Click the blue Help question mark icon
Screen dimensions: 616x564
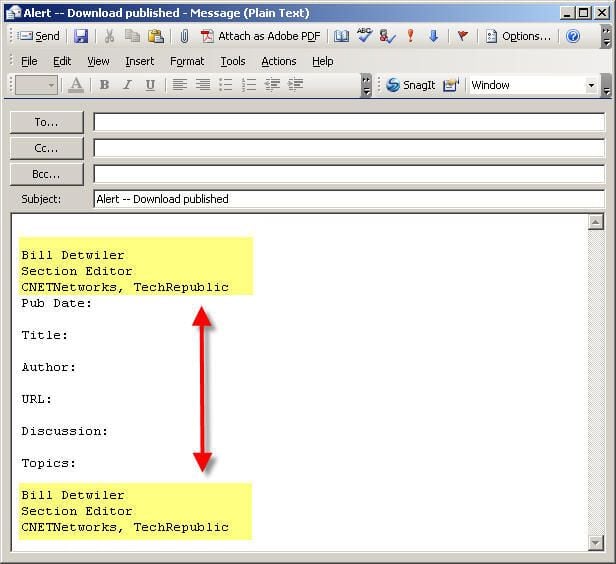pyautogui.click(x=573, y=36)
